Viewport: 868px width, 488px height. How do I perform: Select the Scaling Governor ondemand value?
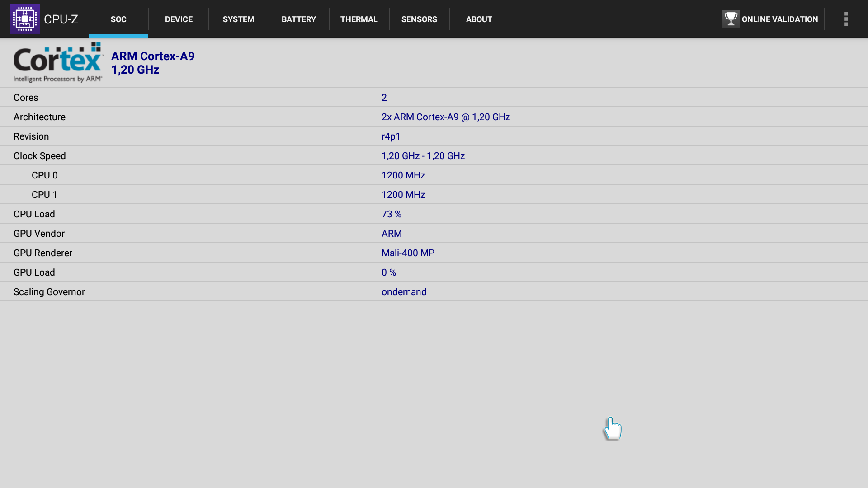click(x=404, y=292)
